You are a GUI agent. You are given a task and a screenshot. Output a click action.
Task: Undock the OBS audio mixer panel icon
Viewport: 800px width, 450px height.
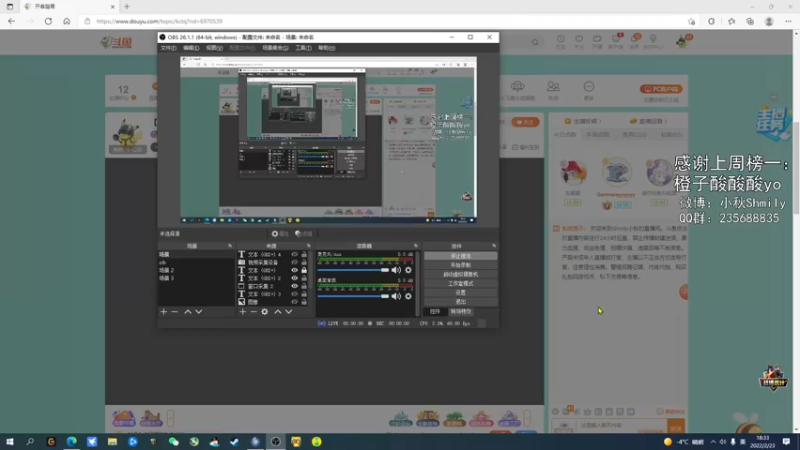[416, 246]
